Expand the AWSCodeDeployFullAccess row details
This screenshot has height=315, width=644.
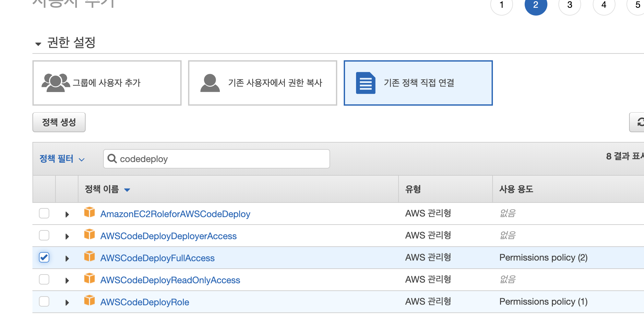pyautogui.click(x=67, y=258)
